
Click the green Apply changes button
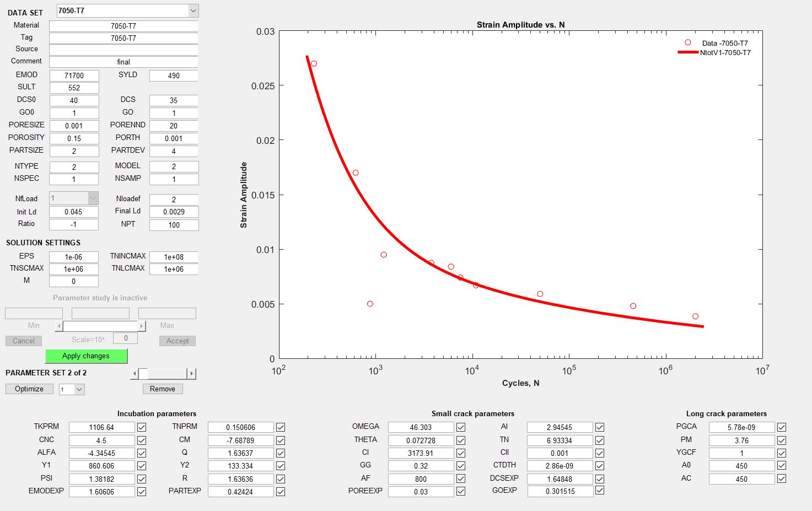pyautogui.click(x=86, y=356)
